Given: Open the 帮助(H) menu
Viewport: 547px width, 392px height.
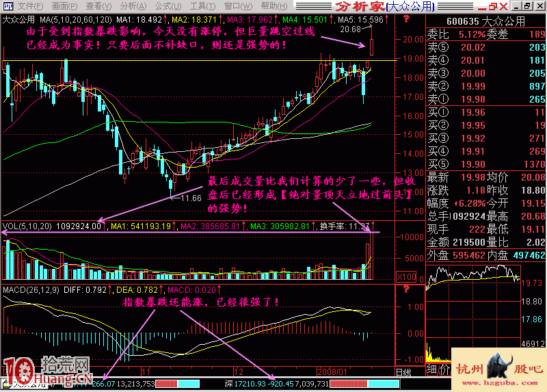Looking at the screenshot, I should (x=274, y=6).
